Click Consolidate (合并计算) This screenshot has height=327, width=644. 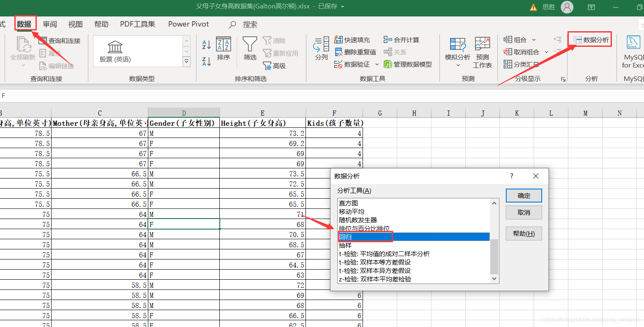401,40
